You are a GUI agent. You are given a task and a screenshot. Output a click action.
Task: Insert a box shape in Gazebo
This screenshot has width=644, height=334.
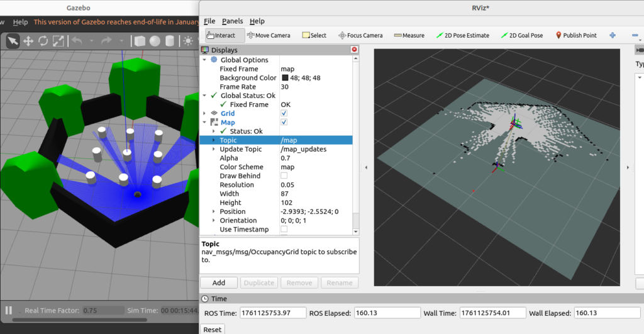pyautogui.click(x=140, y=41)
